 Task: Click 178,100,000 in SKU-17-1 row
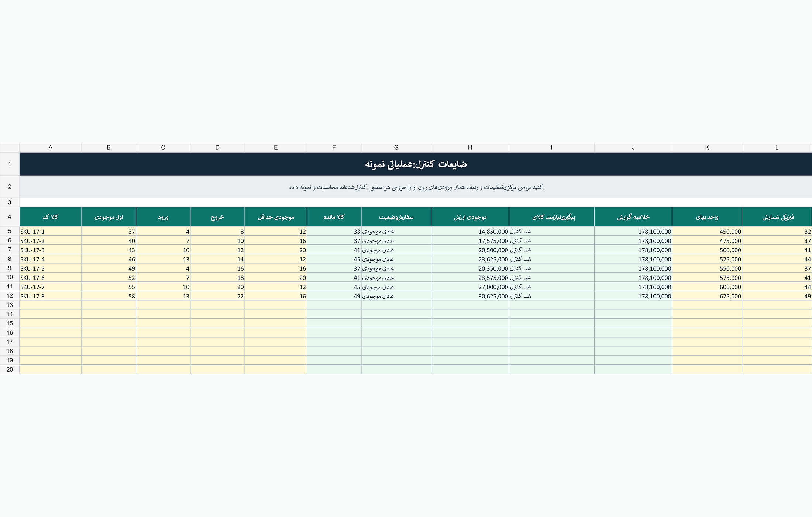[x=633, y=231]
